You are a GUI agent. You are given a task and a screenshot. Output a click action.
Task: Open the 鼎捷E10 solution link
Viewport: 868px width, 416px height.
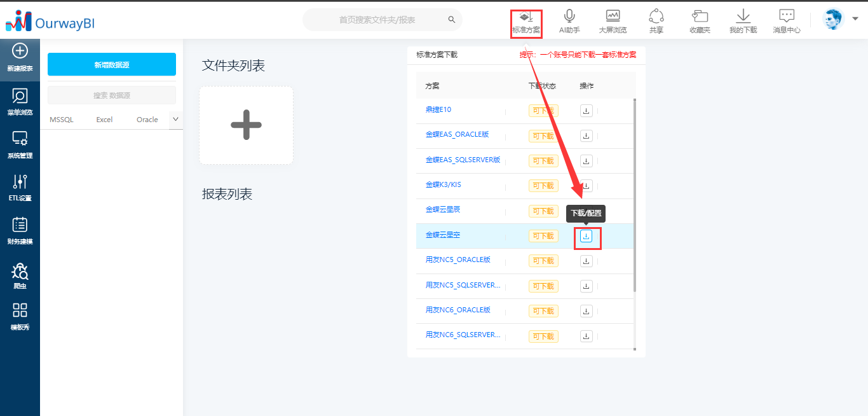[438, 109]
